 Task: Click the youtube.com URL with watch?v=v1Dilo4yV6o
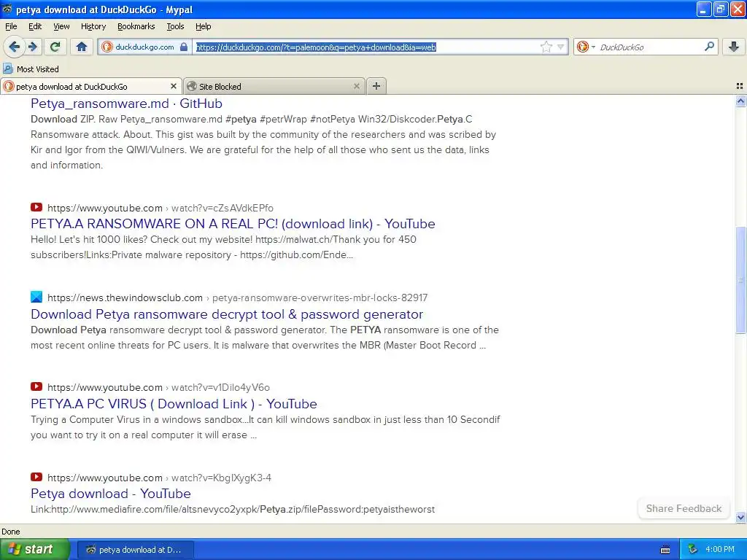click(158, 388)
